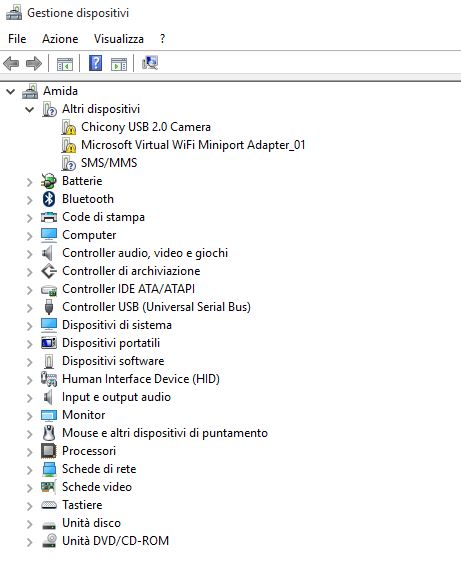Screen dimensions: 461x569
Task: Click Microsoft Virtual WiFi Miniport warning icon
Action: 69,145
